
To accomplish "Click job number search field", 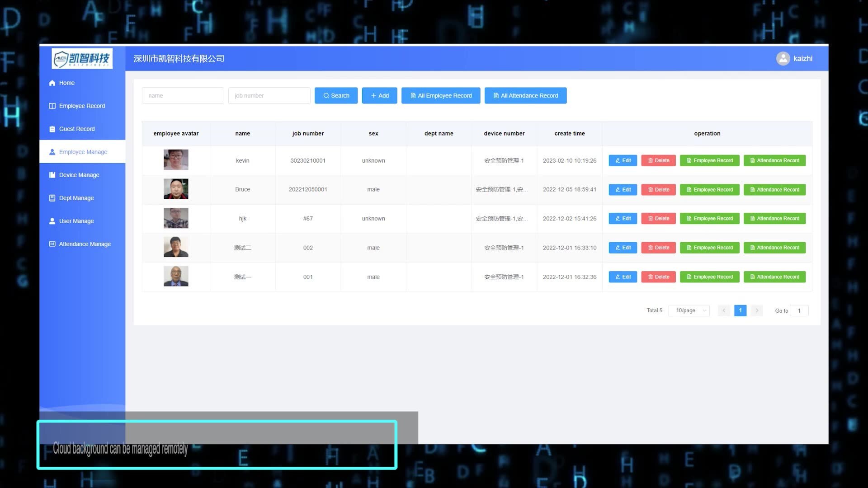I will point(269,95).
